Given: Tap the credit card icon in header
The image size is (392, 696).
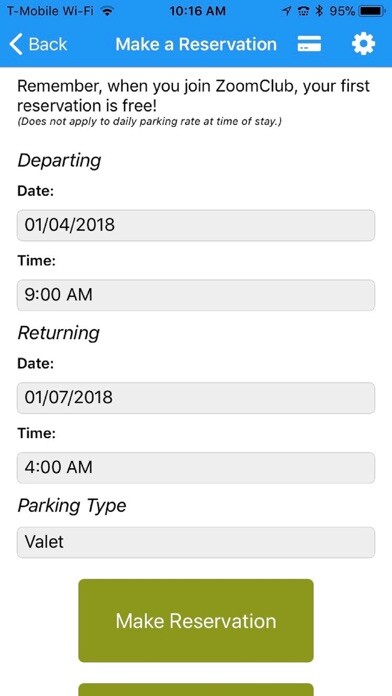Looking at the screenshot, I should 309,44.
